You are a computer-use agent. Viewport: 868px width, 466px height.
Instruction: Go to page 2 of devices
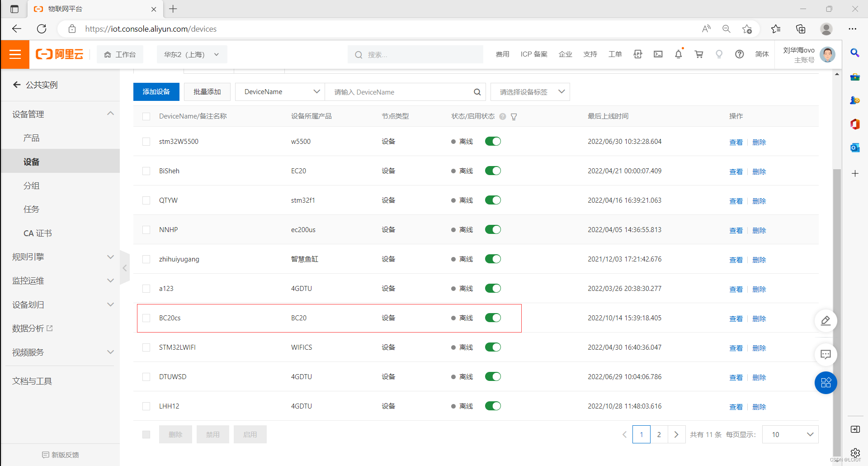pyautogui.click(x=659, y=434)
